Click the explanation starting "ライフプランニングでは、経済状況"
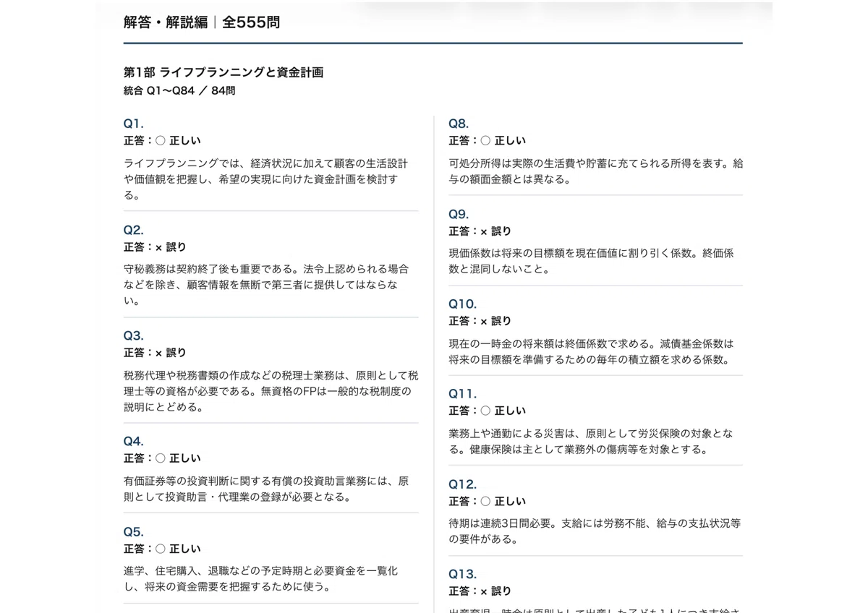 pos(266,179)
